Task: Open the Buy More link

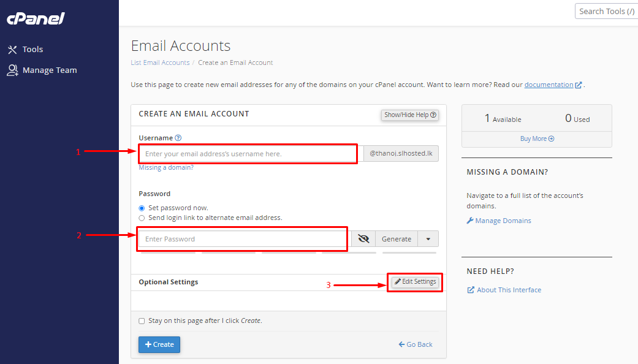Action: pos(537,138)
